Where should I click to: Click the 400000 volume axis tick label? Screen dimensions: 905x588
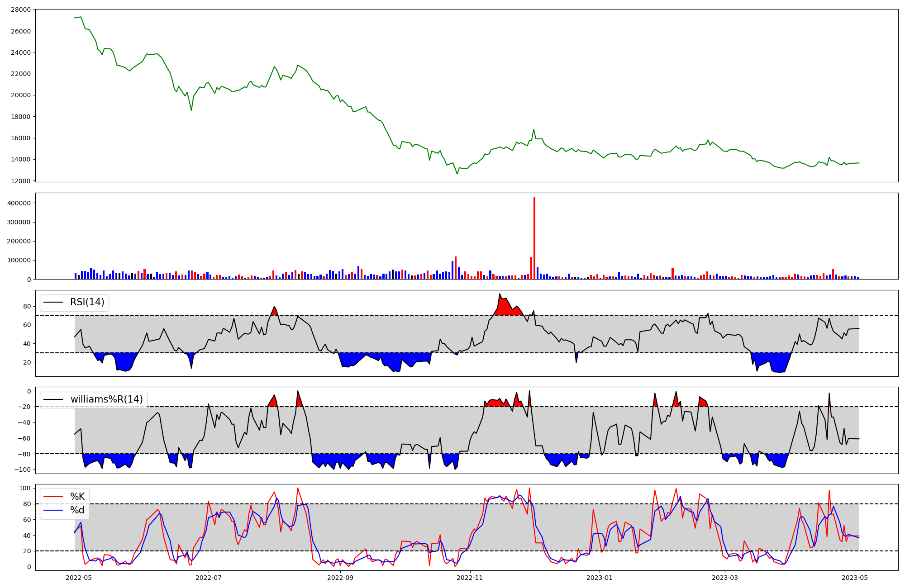(x=19, y=203)
